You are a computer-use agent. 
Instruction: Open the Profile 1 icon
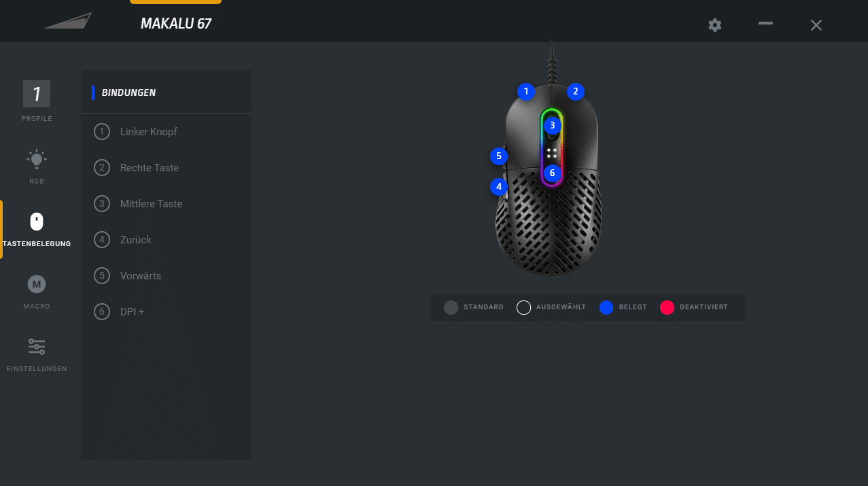(37, 94)
